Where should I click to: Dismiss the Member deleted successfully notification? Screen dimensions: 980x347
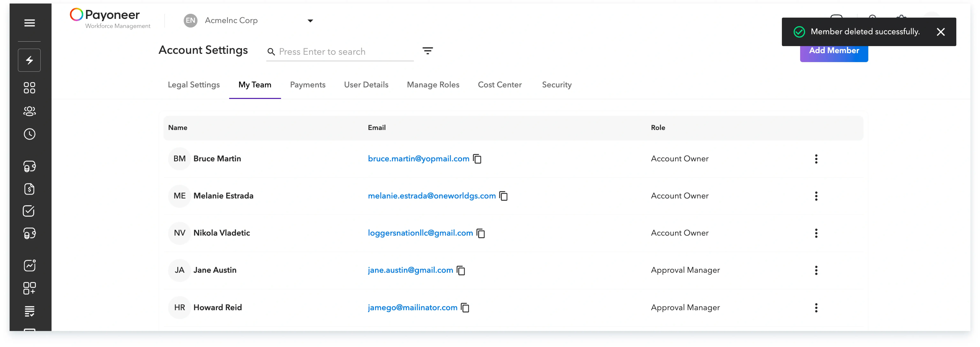(940, 32)
